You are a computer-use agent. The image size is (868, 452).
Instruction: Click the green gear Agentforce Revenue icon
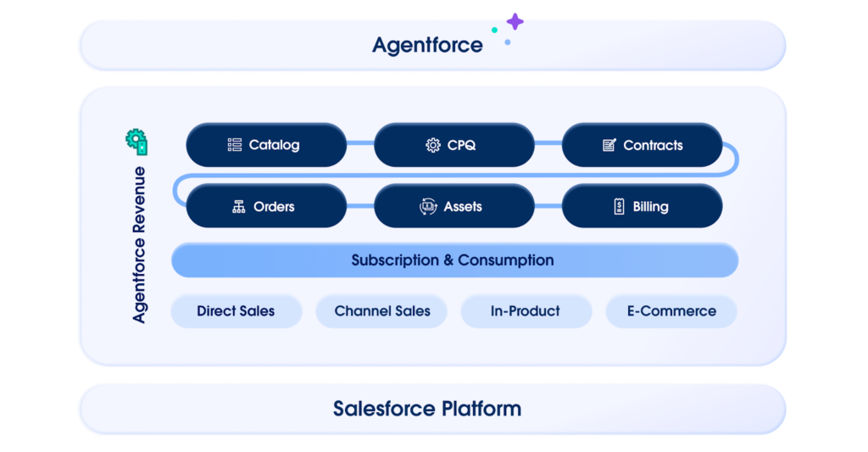pos(136,142)
